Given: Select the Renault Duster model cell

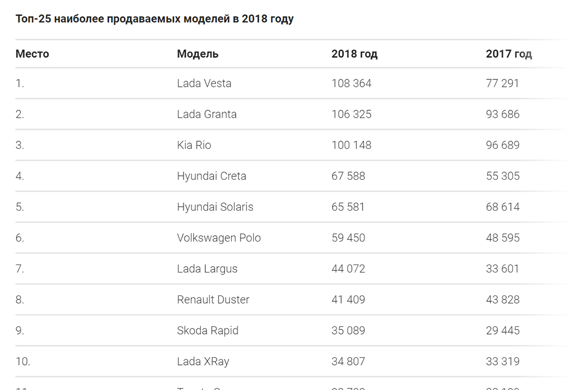Looking at the screenshot, I should click(x=213, y=299).
